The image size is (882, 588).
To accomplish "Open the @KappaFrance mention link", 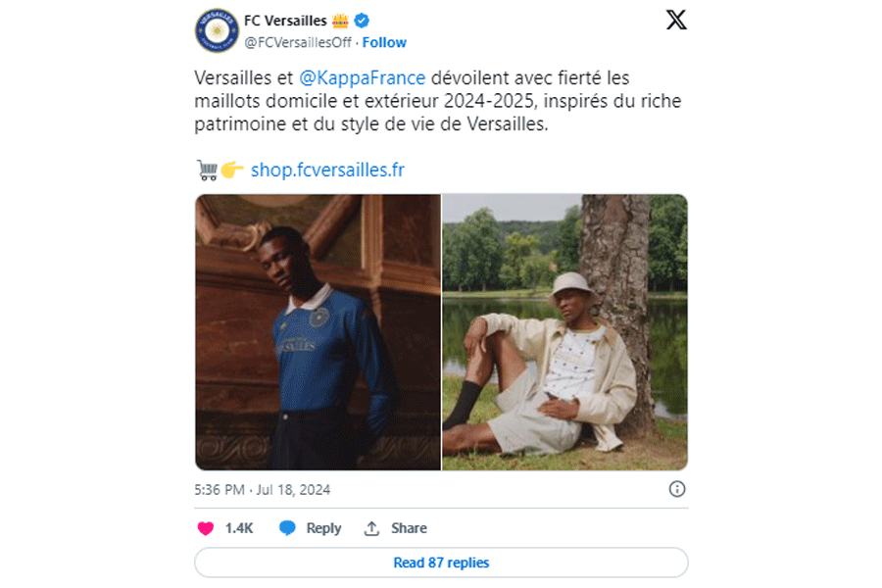I will [363, 77].
